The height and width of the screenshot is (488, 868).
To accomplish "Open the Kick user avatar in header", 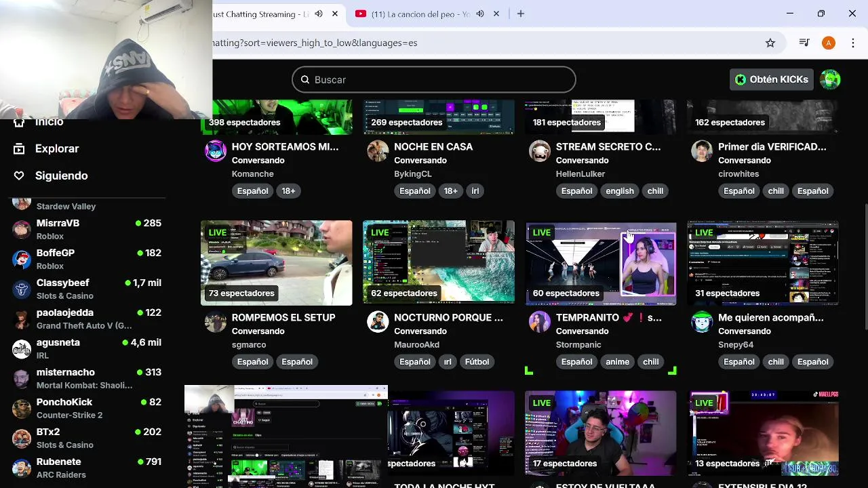I will coord(830,79).
